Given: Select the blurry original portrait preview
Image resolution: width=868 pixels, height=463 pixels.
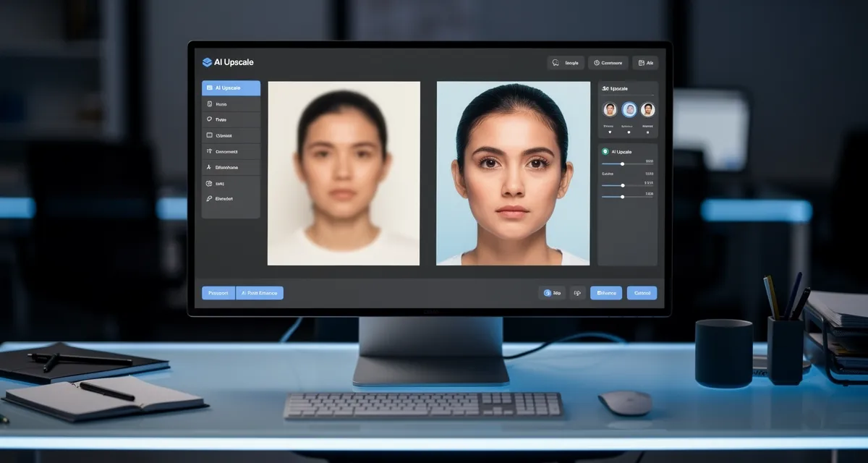Looking at the screenshot, I should coord(344,173).
